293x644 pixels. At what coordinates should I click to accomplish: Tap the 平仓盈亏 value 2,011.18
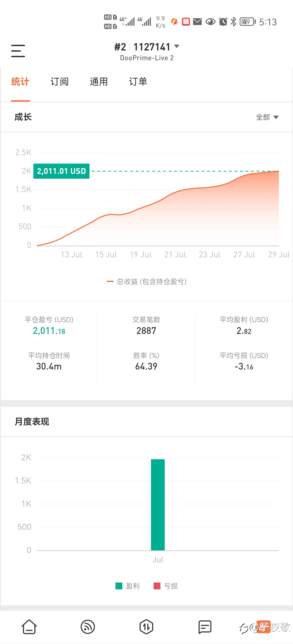pyautogui.click(x=49, y=331)
